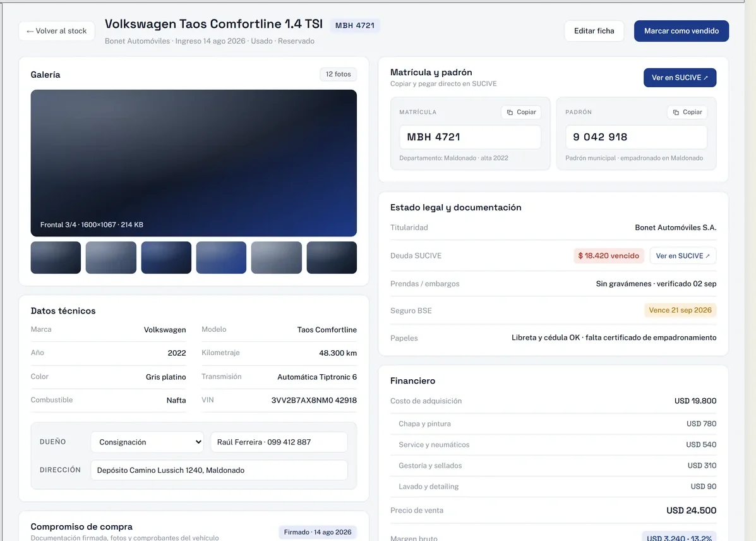
Task: Click the $ 18.420 vencido debt badge
Action: point(608,256)
